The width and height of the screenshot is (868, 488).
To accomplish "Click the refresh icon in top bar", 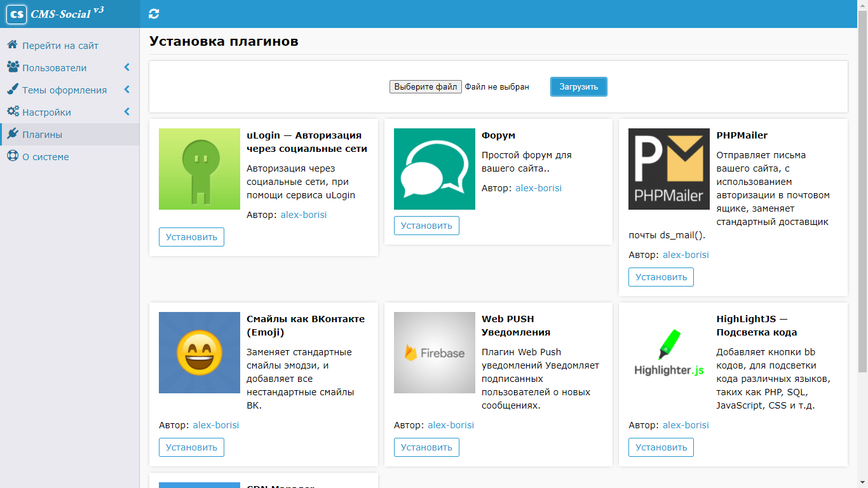I will (154, 14).
